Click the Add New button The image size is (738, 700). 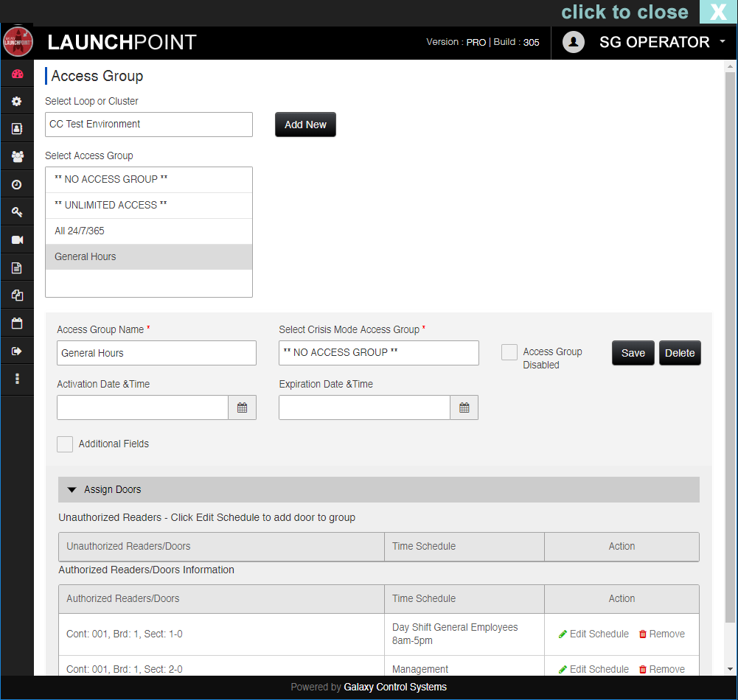pos(305,125)
